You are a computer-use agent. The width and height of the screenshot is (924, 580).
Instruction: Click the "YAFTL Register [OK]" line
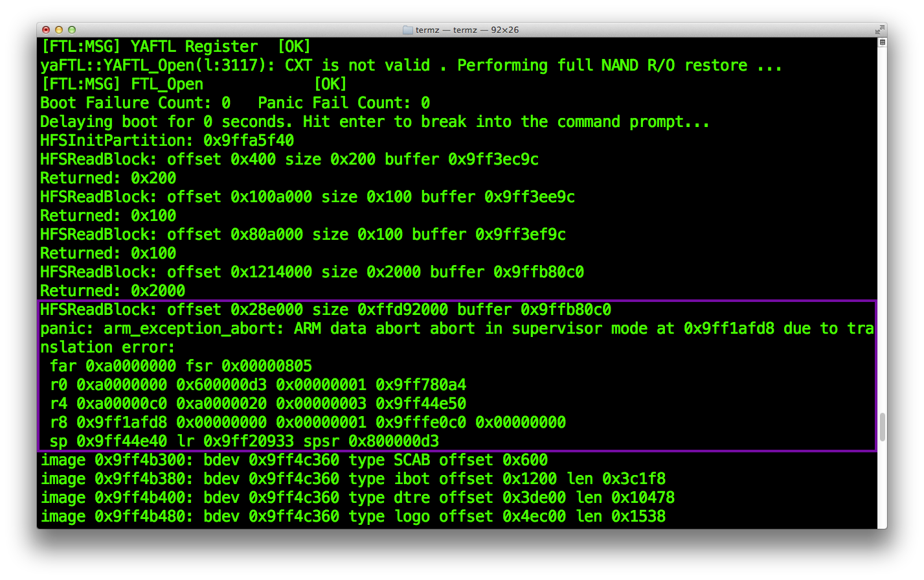176,47
